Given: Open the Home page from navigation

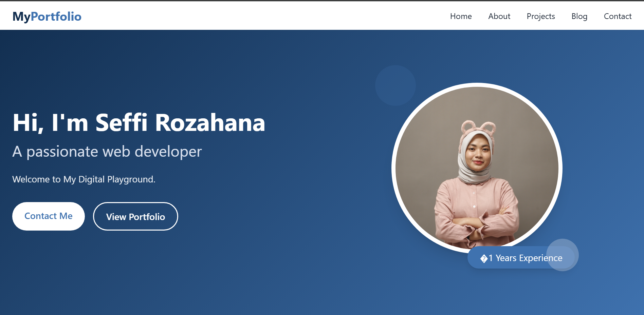Looking at the screenshot, I should (x=461, y=16).
